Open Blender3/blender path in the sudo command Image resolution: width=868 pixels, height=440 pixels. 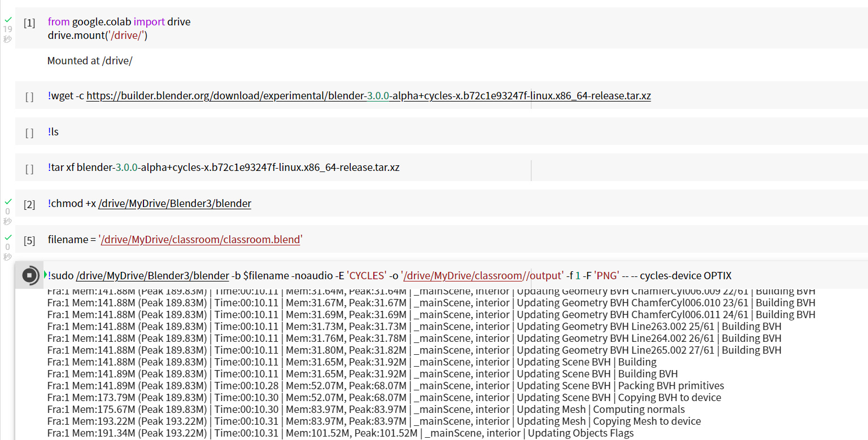(152, 276)
